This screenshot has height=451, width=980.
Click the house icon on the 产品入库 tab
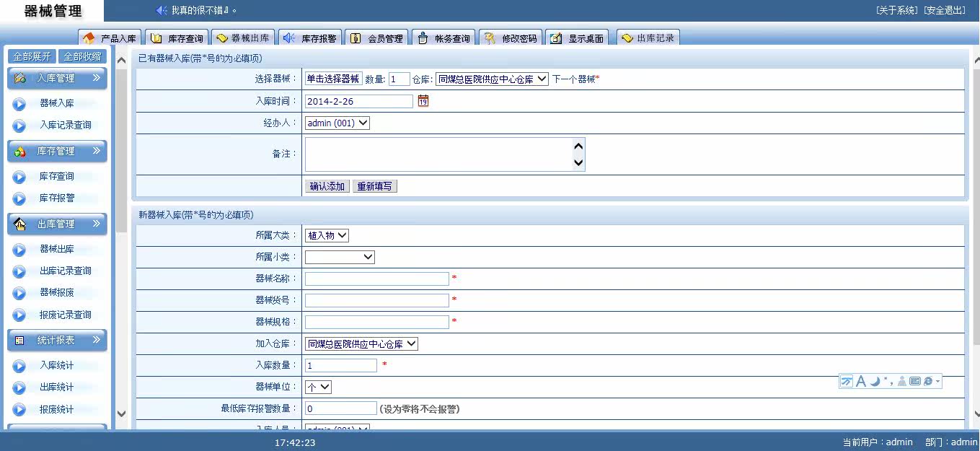click(89, 38)
